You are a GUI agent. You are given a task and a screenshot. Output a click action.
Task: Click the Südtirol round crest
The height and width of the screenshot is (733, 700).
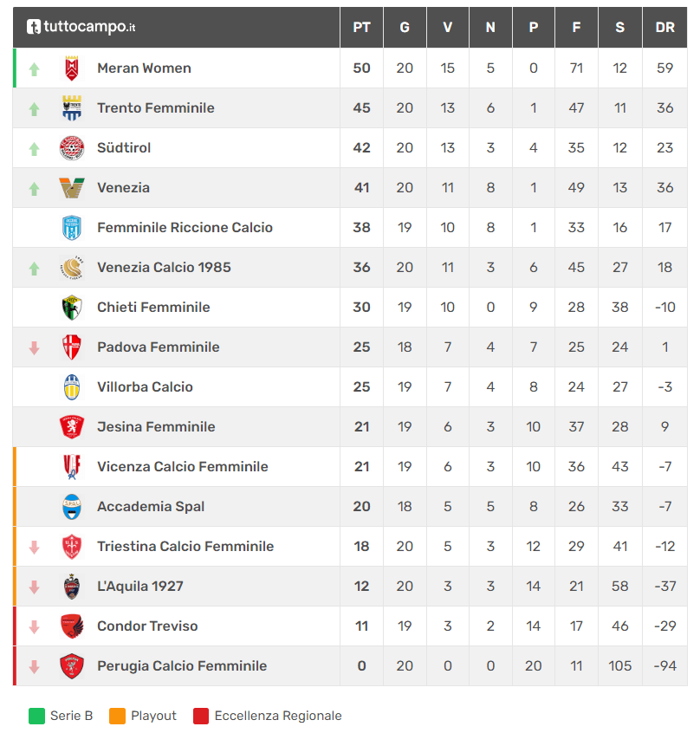click(72, 148)
